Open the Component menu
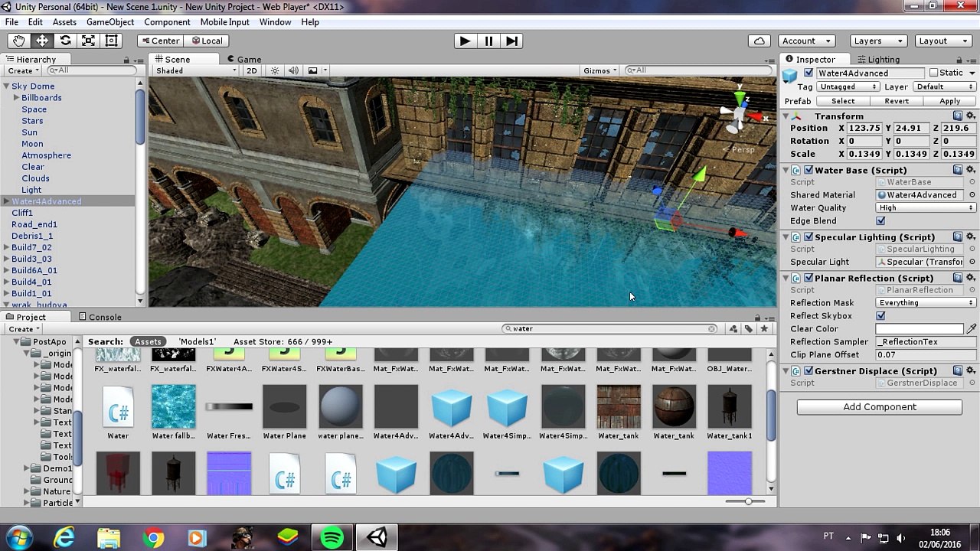980x551 pixels. tap(167, 22)
